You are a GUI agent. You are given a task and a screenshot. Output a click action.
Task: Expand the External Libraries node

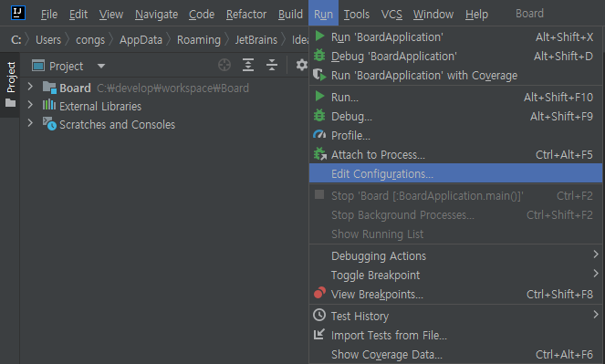coord(30,105)
